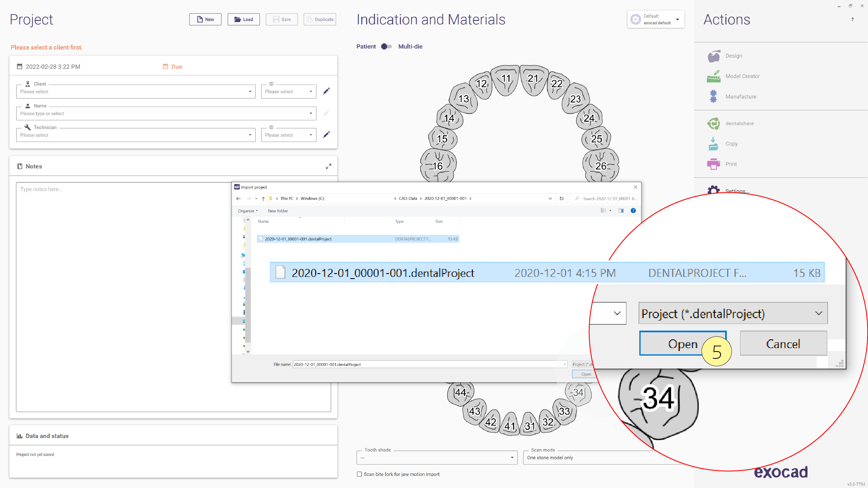The width and height of the screenshot is (868, 488).
Task: Click the help question mark icon
Action: [x=853, y=20]
